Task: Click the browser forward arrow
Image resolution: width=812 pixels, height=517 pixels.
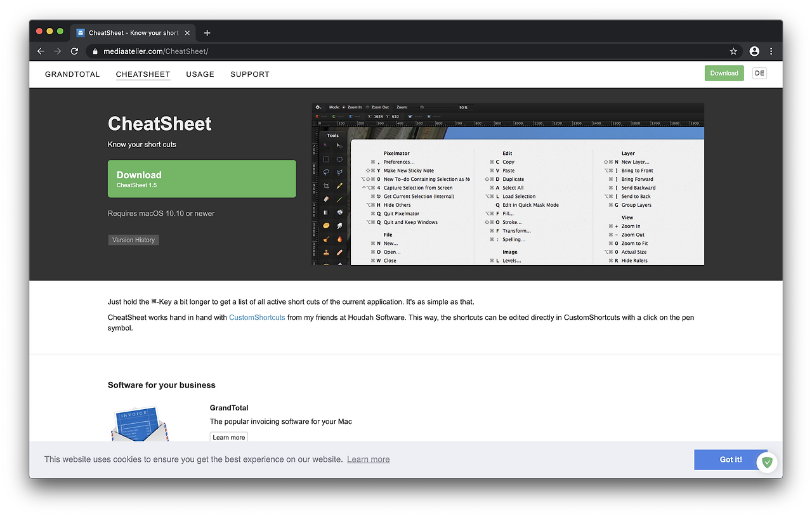Action: pos(58,51)
